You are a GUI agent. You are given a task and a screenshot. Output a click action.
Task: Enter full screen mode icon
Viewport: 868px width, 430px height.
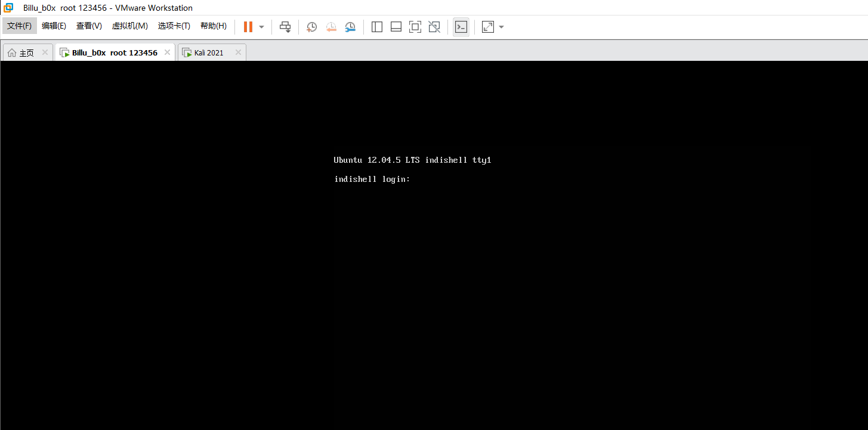pos(415,27)
